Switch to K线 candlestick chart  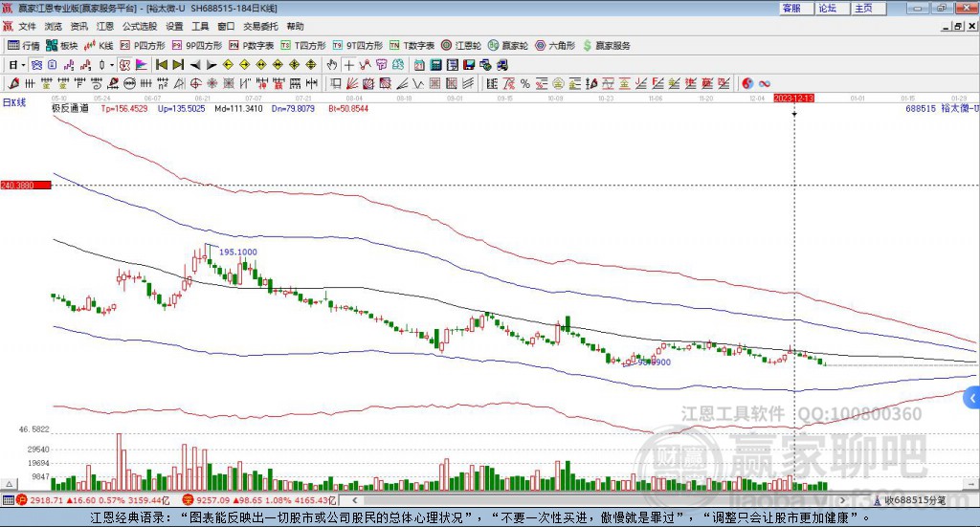pos(100,45)
